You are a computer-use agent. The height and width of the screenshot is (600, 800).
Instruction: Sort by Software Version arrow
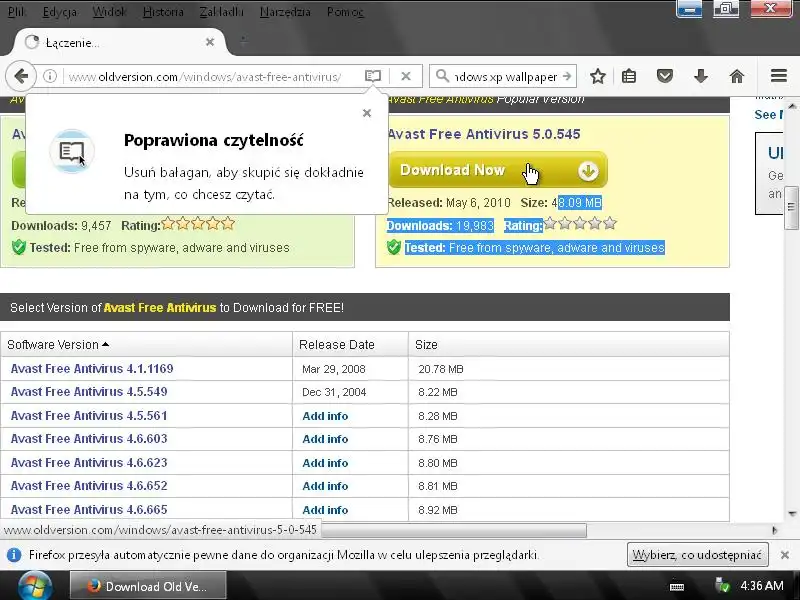coord(105,344)
